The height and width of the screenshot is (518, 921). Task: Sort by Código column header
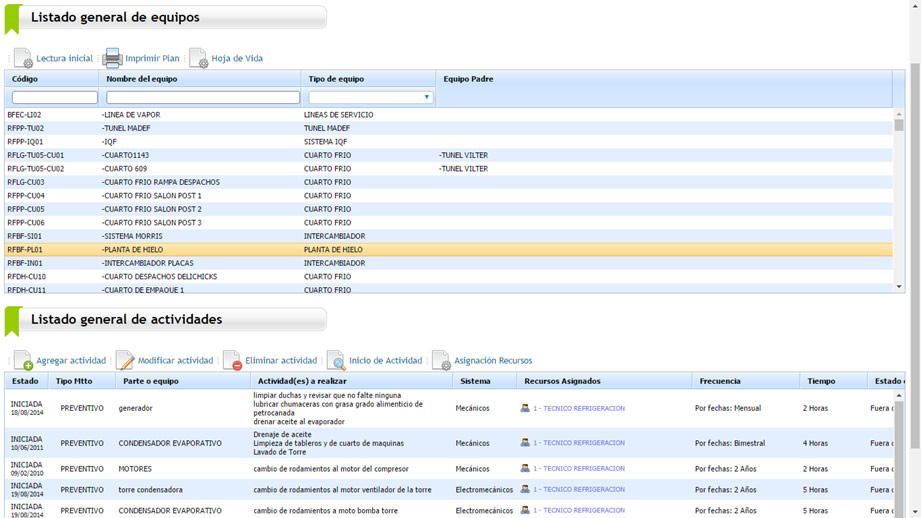[25, 79]
